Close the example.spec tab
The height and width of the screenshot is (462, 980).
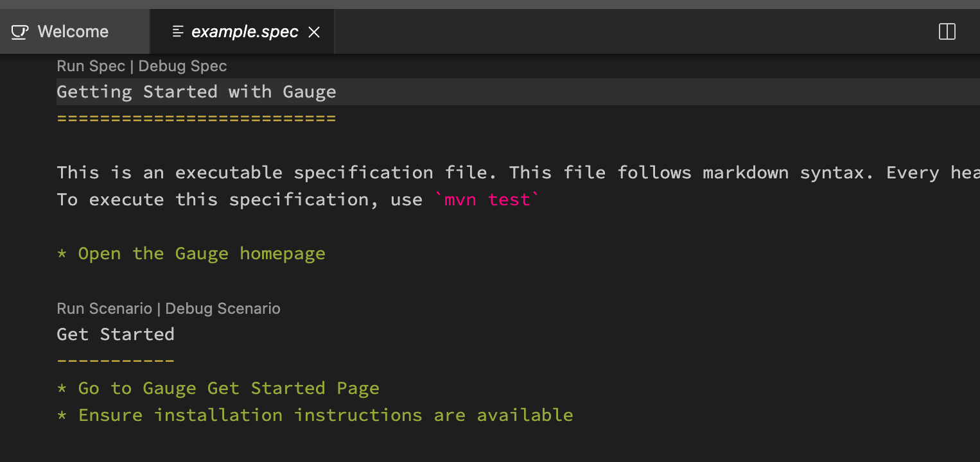(x=314, y=31)
